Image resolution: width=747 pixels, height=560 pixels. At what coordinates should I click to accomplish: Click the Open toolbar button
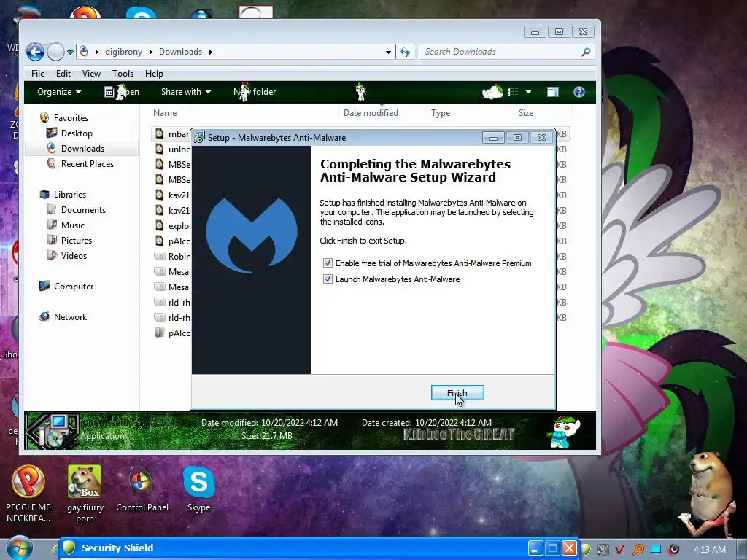click(x=122, y=92)
